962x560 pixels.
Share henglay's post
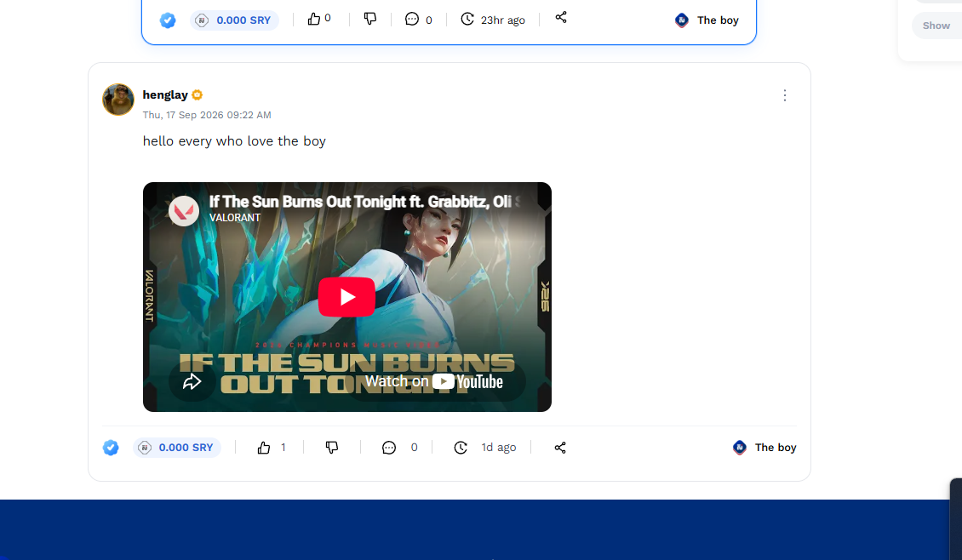(560, 448)
